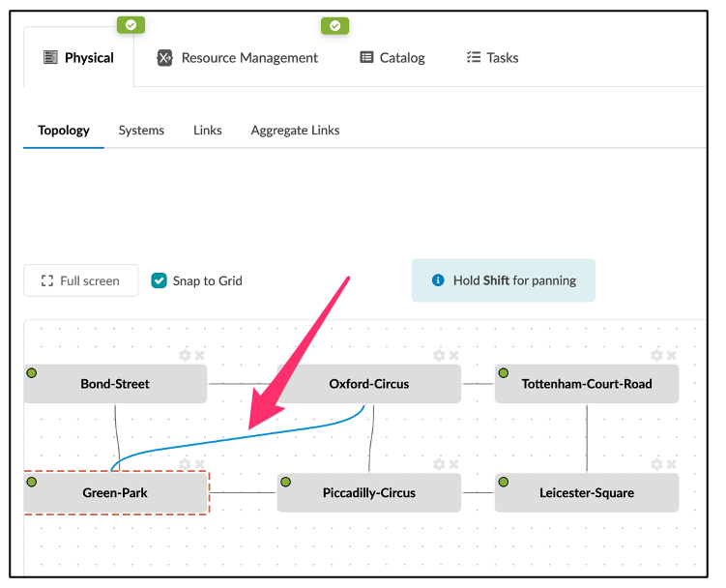Go to the Tasks tab
This screenshot has width=726, height=588.
(x=492, y=58)
